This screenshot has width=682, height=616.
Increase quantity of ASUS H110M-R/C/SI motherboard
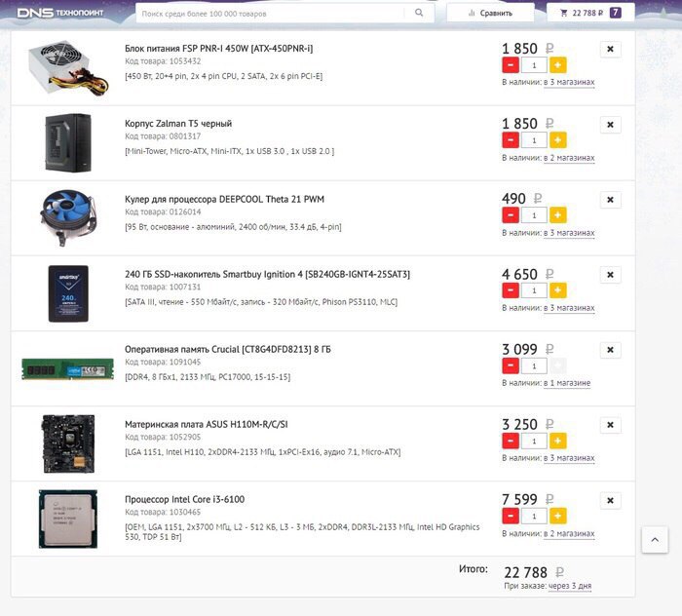point(558,441)
